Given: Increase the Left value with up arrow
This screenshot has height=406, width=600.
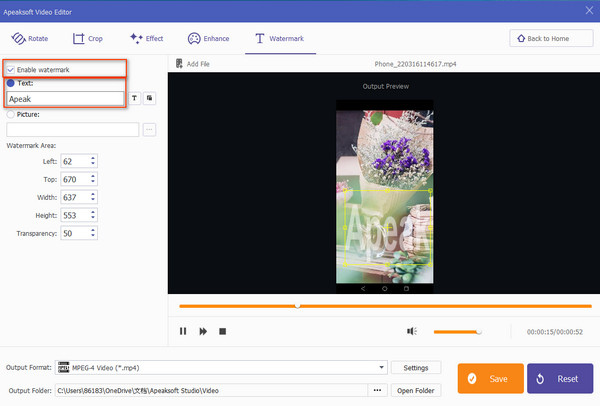Looking at the screenshot, I should [x=93, y=158].
